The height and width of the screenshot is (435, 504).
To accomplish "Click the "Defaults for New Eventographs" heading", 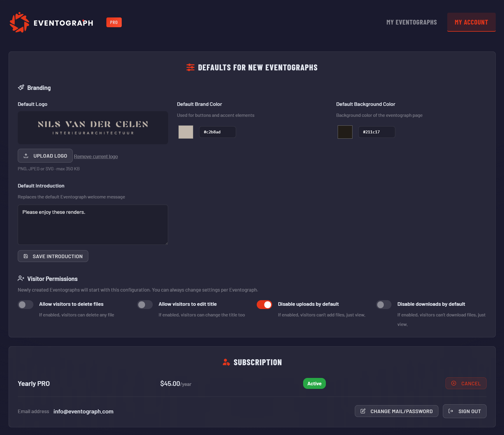I will point(258,67).
